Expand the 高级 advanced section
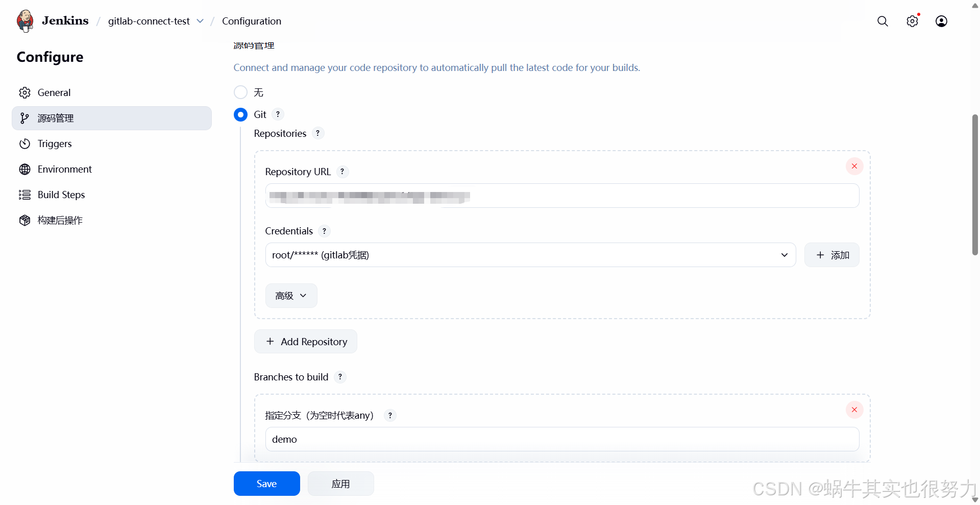The image size is (980, 505). (291, 296)
